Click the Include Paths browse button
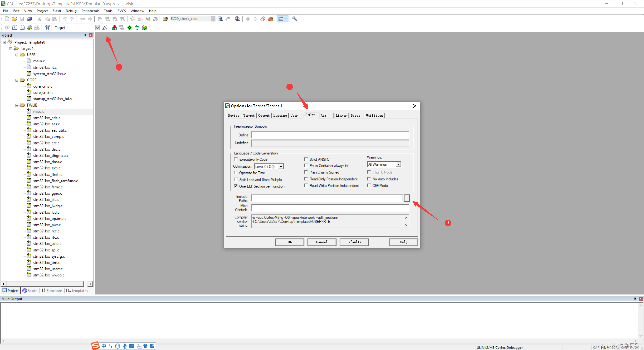The width and height of the screenshot is (644, 350). coord(407,198)
